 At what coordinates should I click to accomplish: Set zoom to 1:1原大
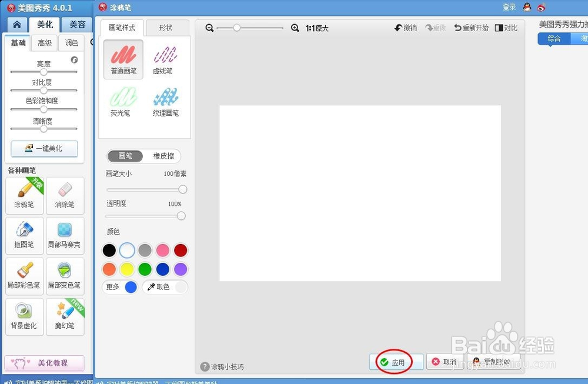click(x=317, y=28)
